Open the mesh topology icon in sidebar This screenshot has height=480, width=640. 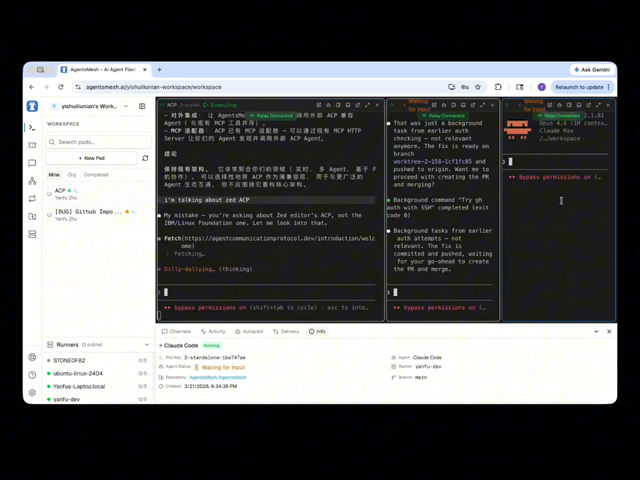tap(32, 181)
